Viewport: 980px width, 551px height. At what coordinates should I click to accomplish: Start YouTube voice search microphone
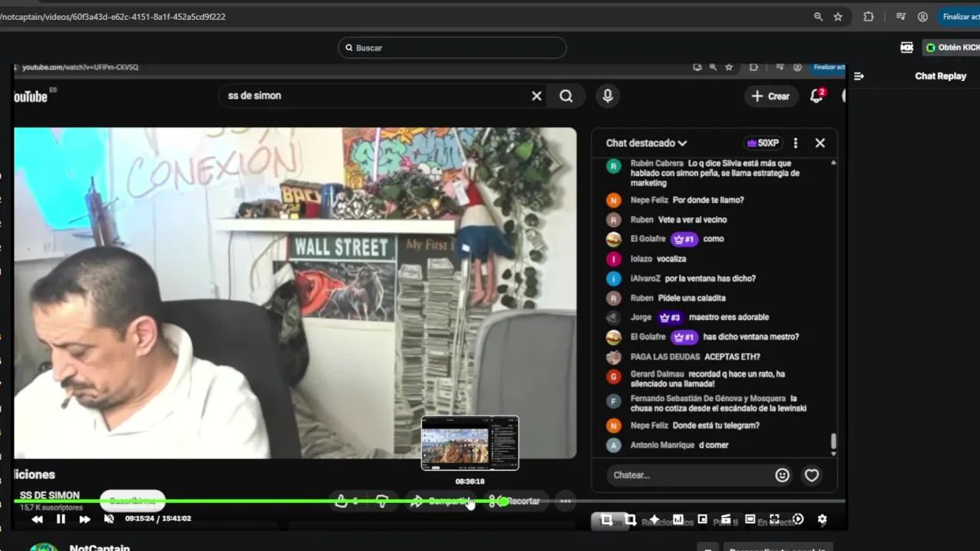(x=607, y=96)
